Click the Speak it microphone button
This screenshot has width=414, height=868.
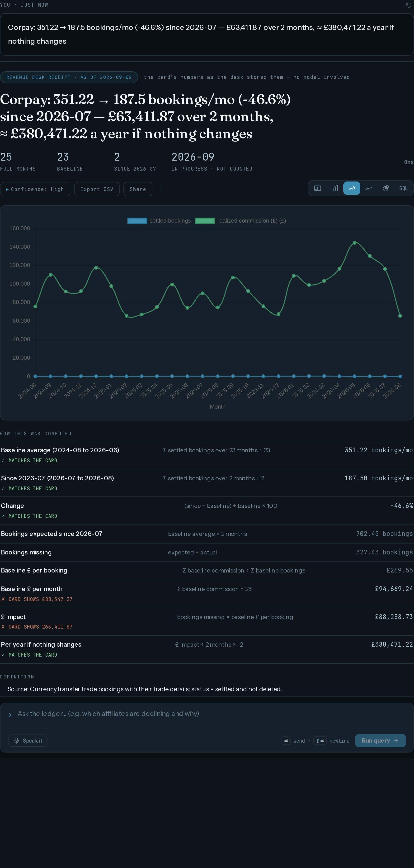pyautogui.click(x=28, y=740)
